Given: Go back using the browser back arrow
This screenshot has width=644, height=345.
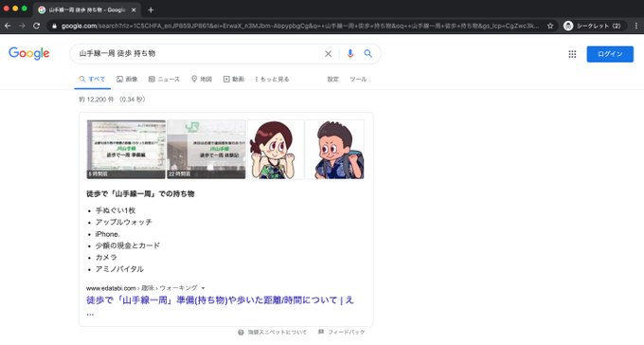Looking at the screenshot, I should 8,26.
